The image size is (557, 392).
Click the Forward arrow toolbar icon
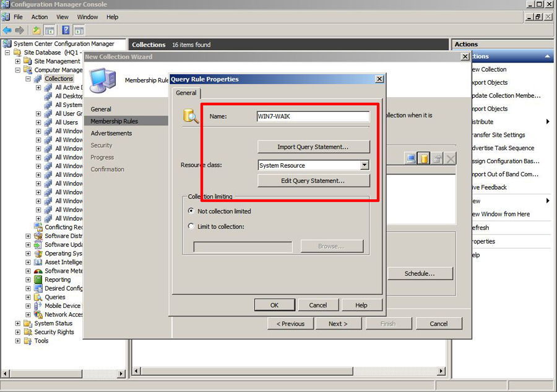(20, 30)
